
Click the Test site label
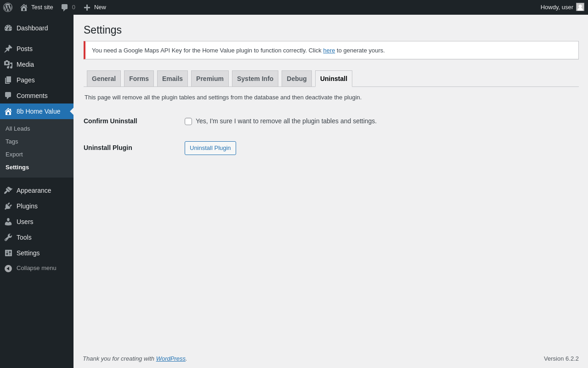(x=42, y=7)
